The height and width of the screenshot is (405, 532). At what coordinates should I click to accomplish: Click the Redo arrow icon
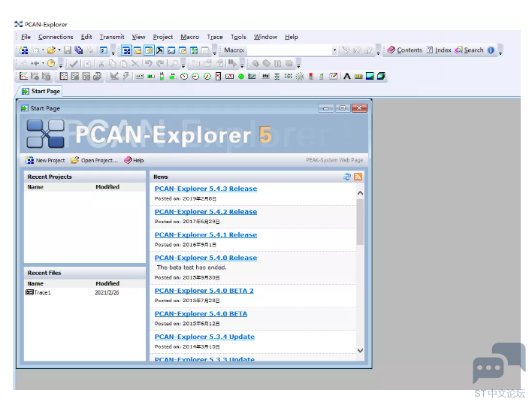coord(160,63)
